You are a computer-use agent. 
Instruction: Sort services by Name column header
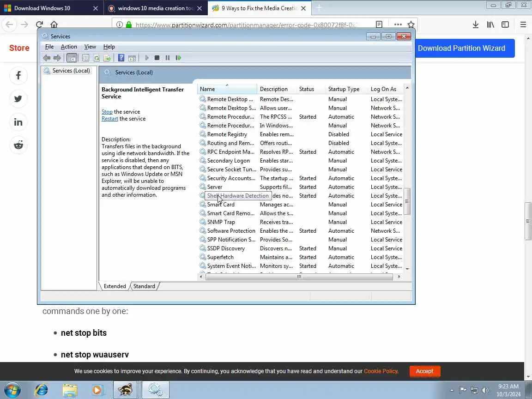(227, 89)
